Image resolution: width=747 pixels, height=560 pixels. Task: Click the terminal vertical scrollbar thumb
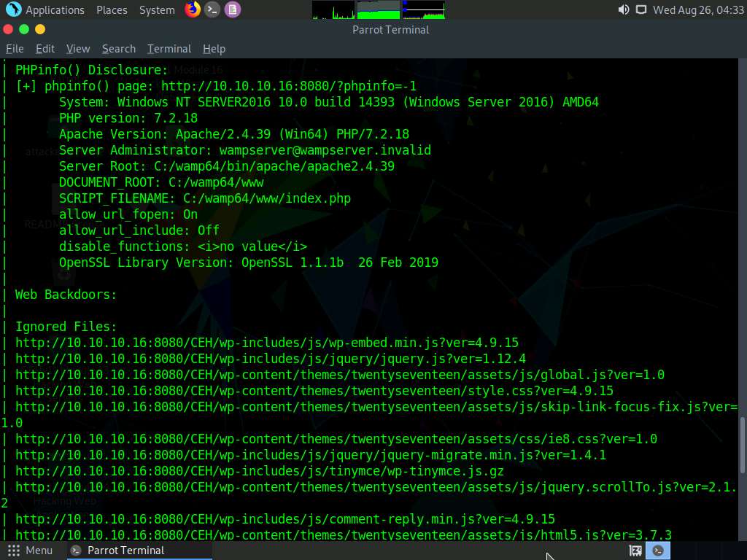pyautogui.click(x=742, y=446)
